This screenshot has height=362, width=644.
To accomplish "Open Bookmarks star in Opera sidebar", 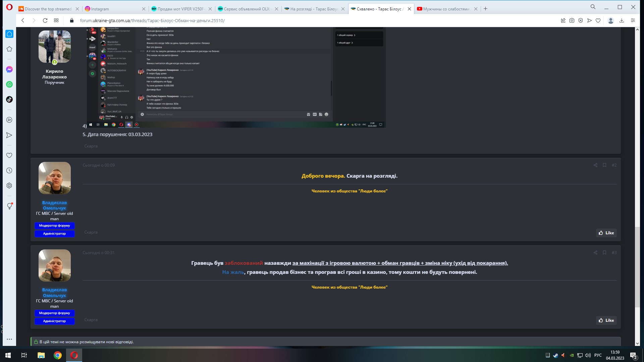I will coord(9,49).
